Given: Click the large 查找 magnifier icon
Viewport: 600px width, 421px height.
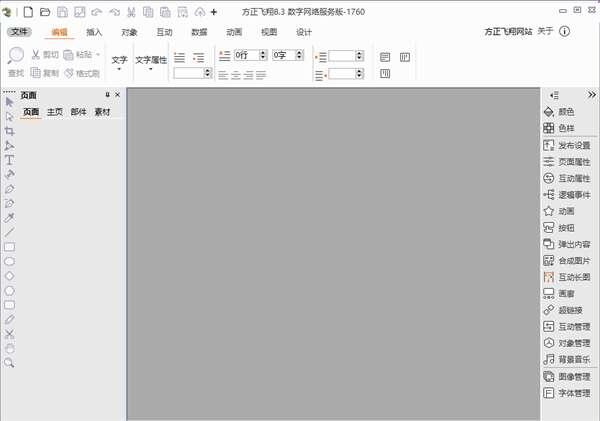Looking at the screenshot, I should point(16,56).
